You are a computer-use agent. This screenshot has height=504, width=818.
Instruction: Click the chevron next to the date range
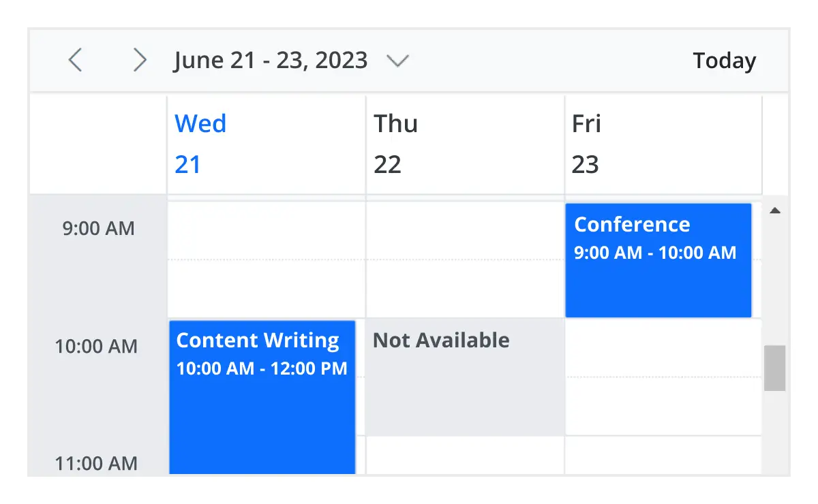[x=398, y=61]
